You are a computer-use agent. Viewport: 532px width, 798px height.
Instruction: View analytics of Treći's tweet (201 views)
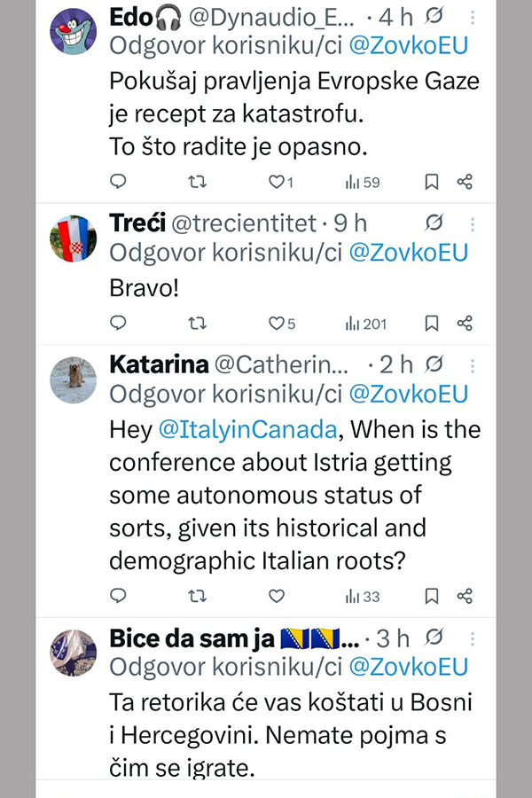coord(366,324)
